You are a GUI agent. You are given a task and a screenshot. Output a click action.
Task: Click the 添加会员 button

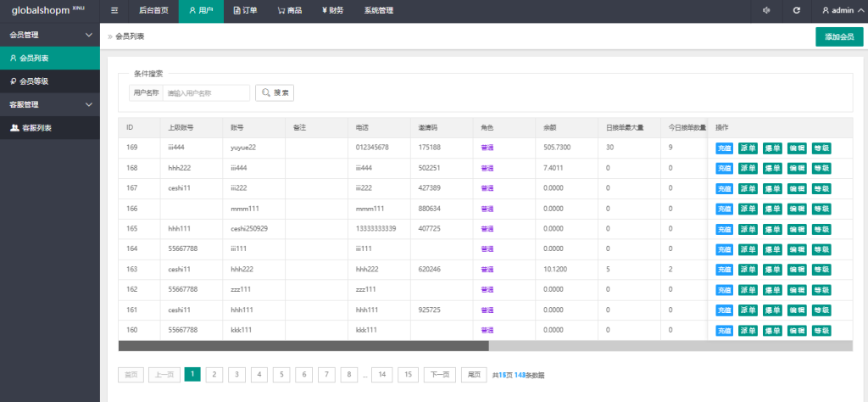click(838, 37)
